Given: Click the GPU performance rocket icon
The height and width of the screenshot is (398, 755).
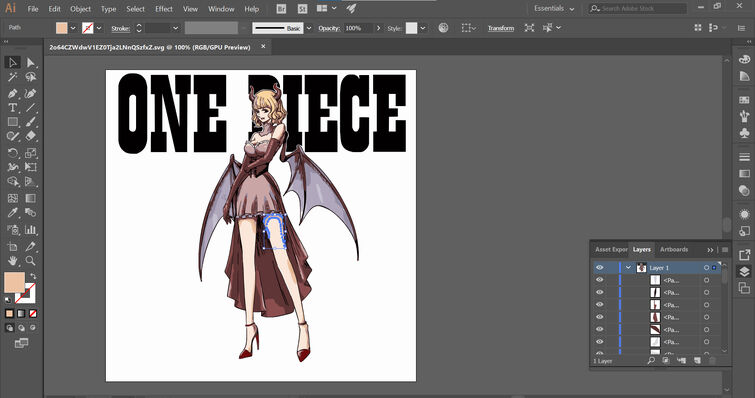Looking at the screenshot, I should [351, 9].
